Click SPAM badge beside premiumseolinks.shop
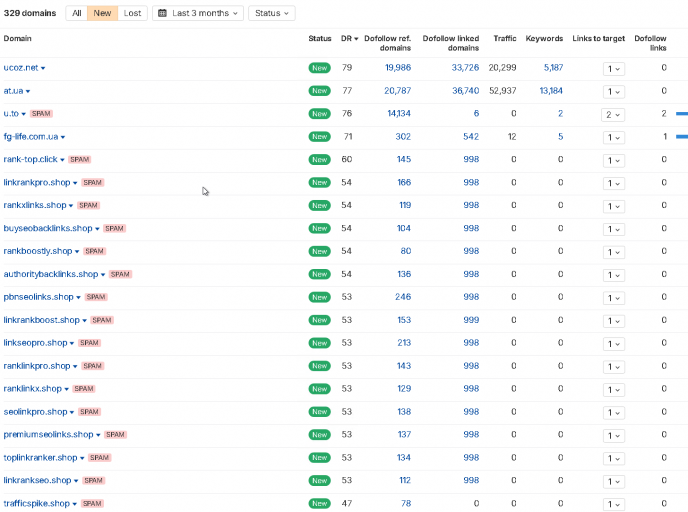 (115, 434)
